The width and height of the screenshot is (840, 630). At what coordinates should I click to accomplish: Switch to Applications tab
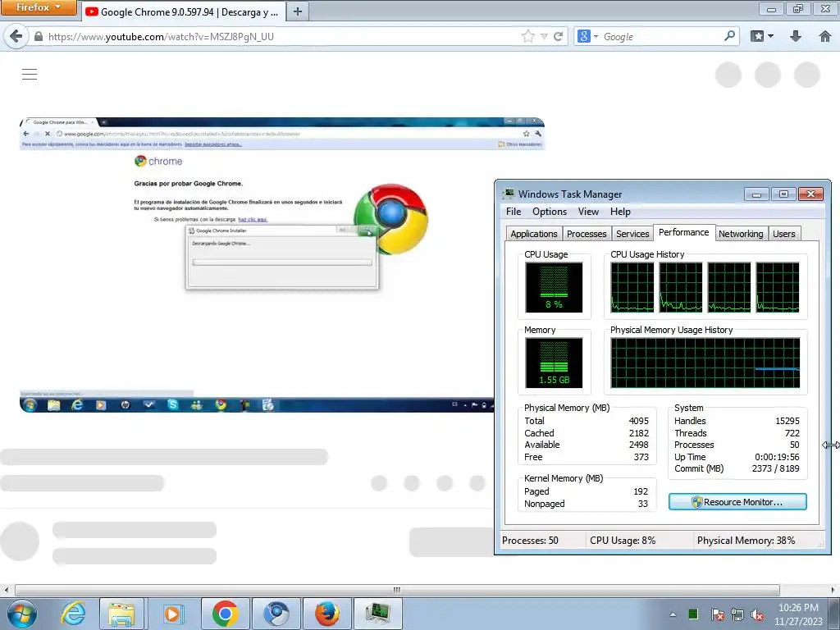pos(533,234)
